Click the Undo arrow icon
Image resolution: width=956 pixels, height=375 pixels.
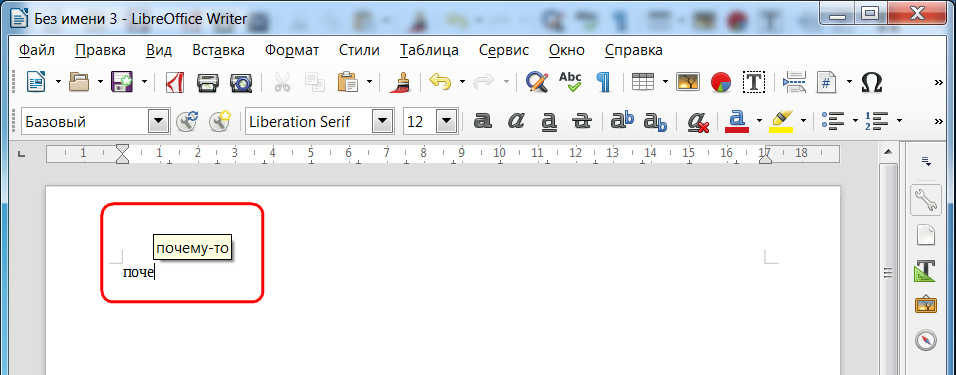[440, 82]
